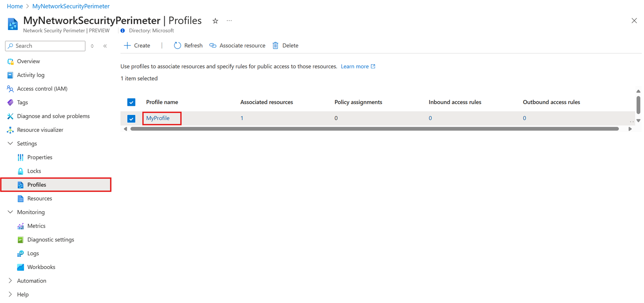Click the Create button
The height and width of the screenshot is (303, 644).
(x=137, y=46)
